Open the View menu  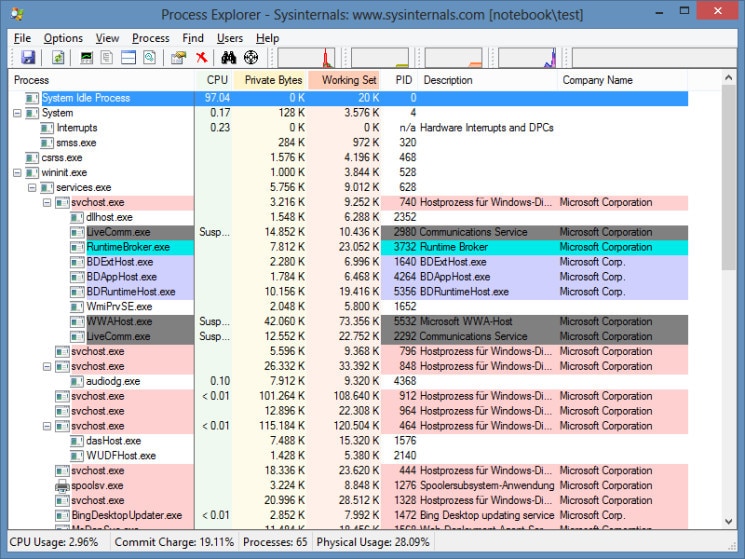107,38
